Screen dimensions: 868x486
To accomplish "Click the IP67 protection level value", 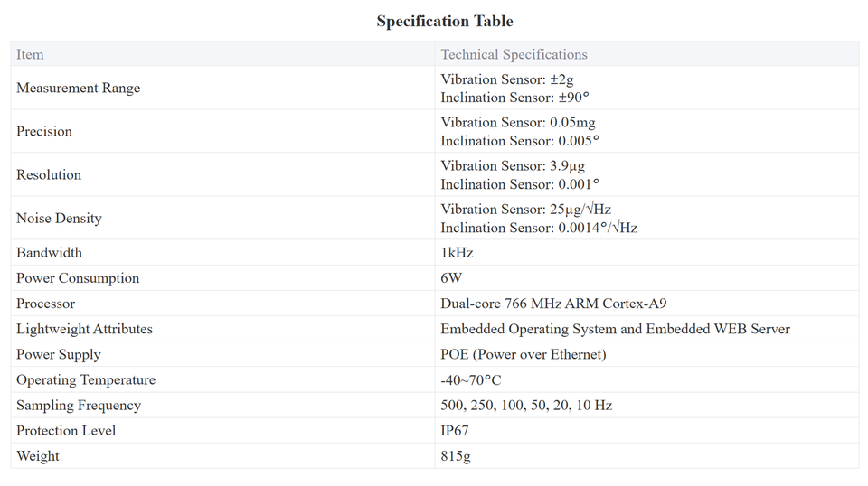I will [x=454, y=430].
